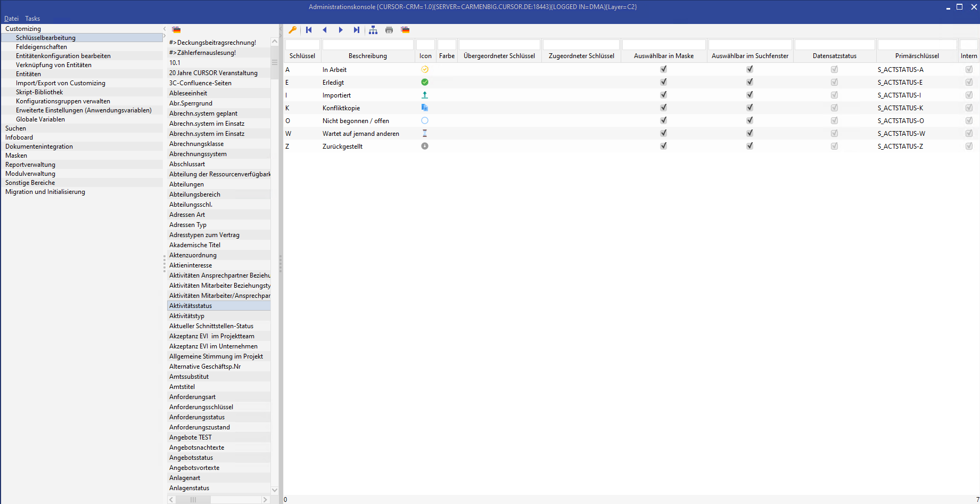Select the Aktivitätstyp key entry
This screenshot has width=980, height=504.
click(x=187, y=316)
